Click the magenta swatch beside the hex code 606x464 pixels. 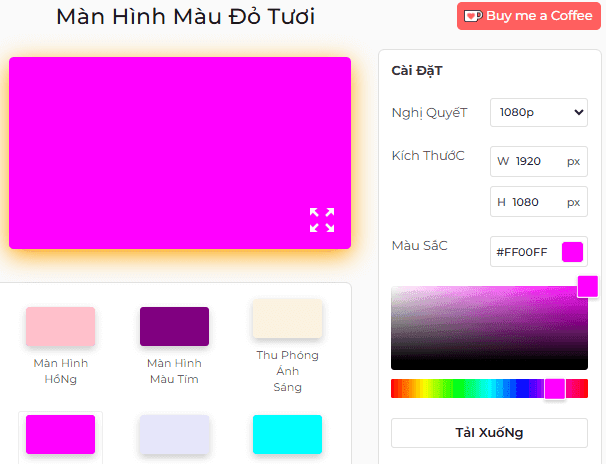(572, 252)
